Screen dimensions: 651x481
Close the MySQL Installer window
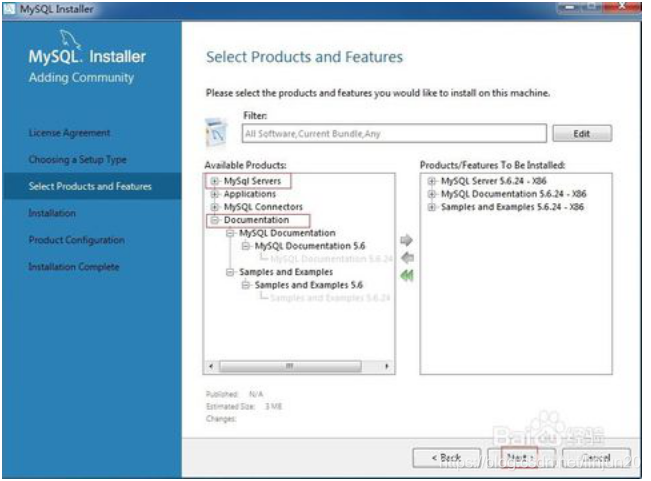point(622,7)
